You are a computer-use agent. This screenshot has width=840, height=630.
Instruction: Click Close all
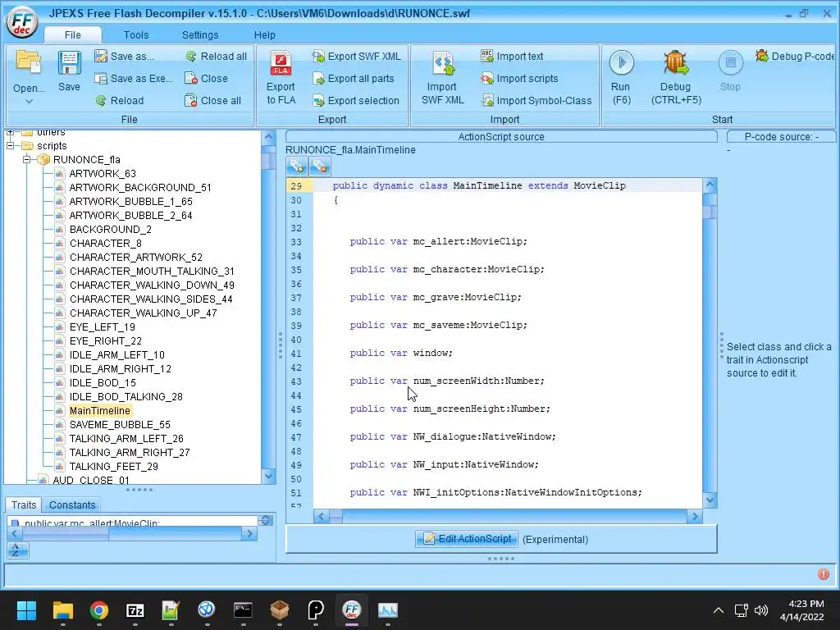coord(213,100)
